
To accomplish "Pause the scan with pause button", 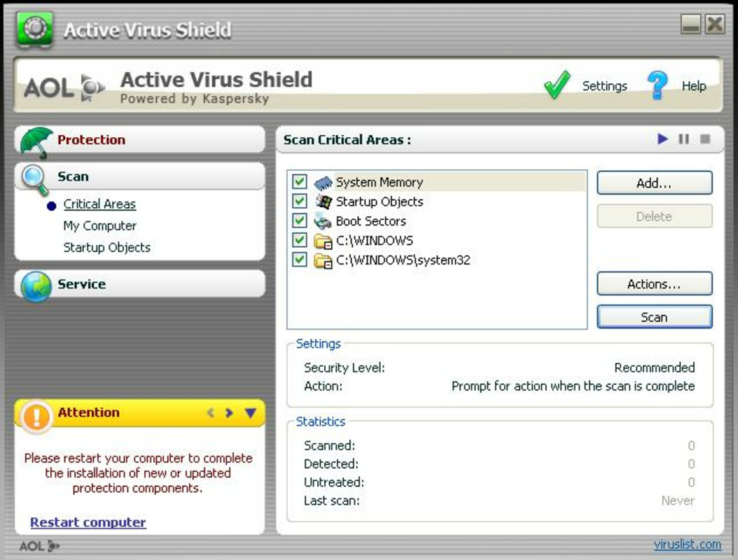I will 683,139.
